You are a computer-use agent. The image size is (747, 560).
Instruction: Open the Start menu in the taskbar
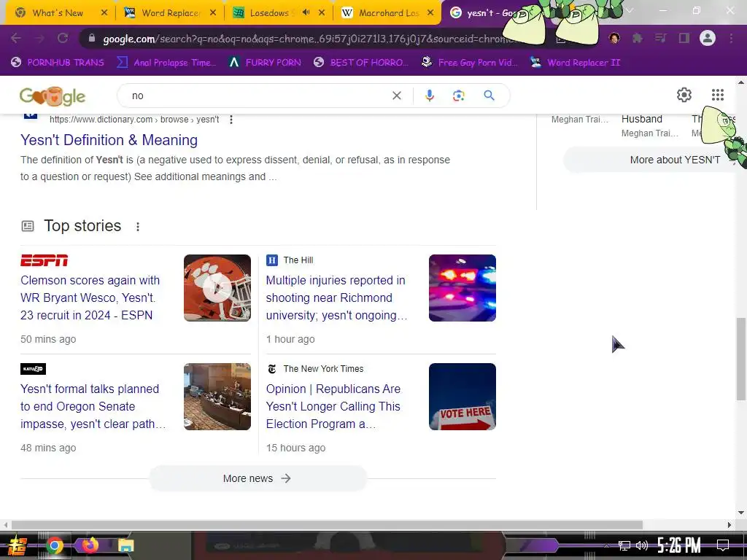tap(18, 545)
